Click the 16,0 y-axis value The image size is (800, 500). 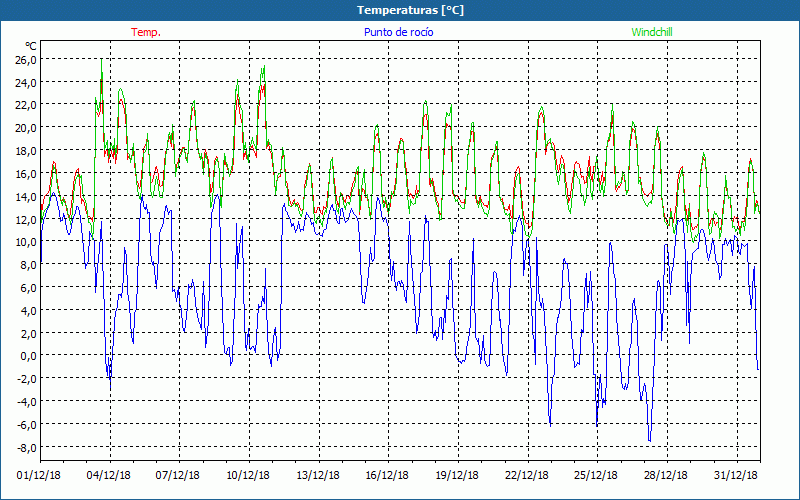click(26, 173)
